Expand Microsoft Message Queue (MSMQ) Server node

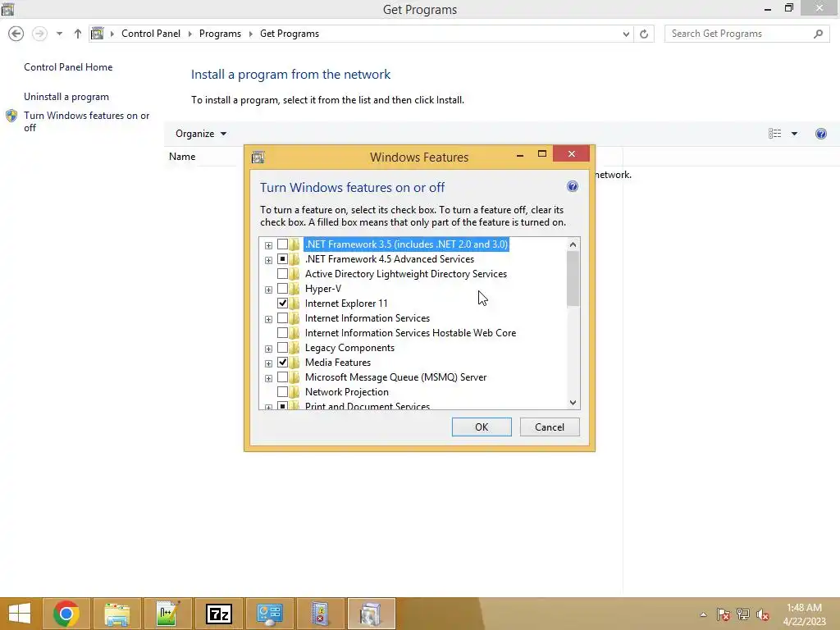[268, 378]
